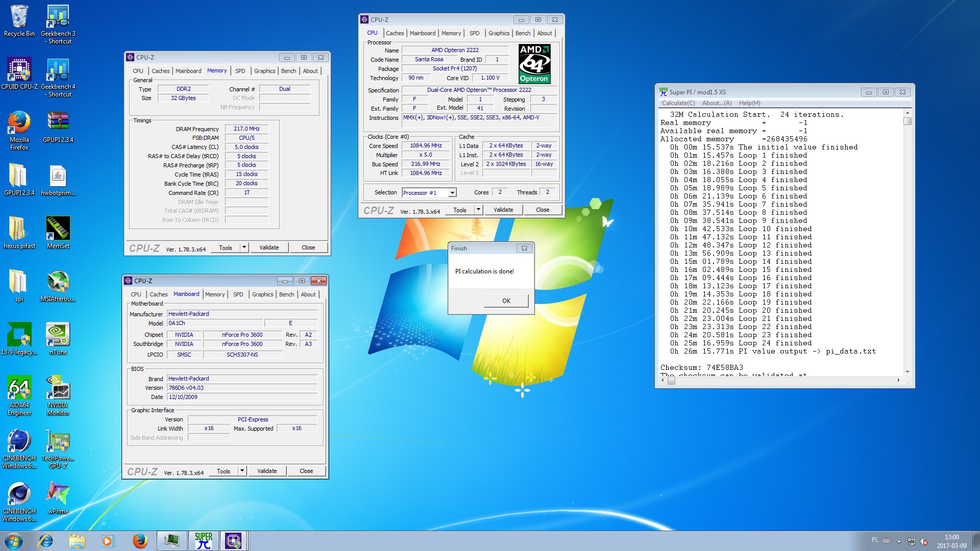The width and height of the screenshot is (980, 551).
Task: Click Validate in Mainboard window
Action: point(267,471)
